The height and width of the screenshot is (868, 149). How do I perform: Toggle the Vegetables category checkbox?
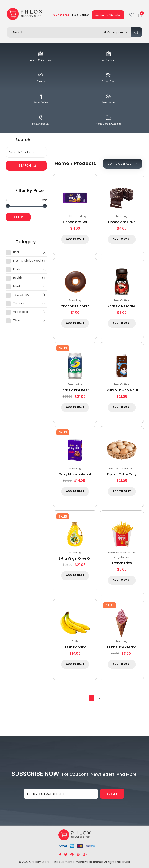tap(8, 312)
